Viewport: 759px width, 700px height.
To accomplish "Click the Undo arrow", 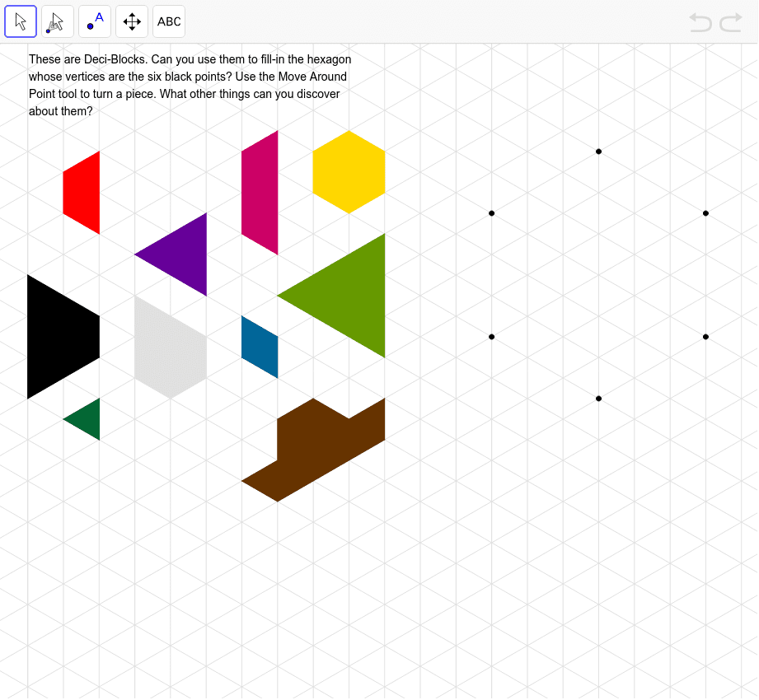I will click(x=700, y=22).
